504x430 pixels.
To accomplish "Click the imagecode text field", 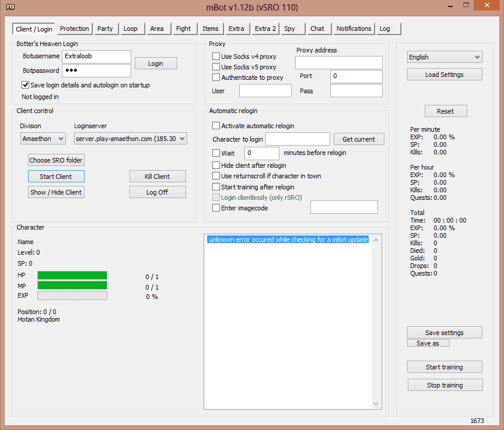I will pos(344,207).
